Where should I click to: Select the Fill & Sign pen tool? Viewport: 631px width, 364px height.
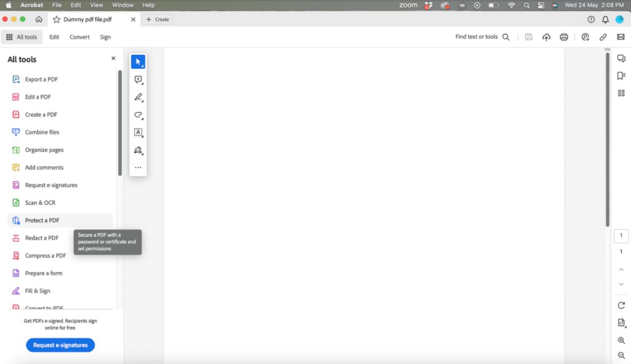[x=138, y=150]
